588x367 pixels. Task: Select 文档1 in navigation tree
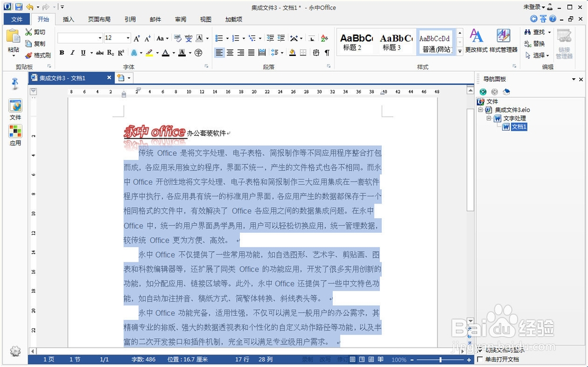(519, 127)
